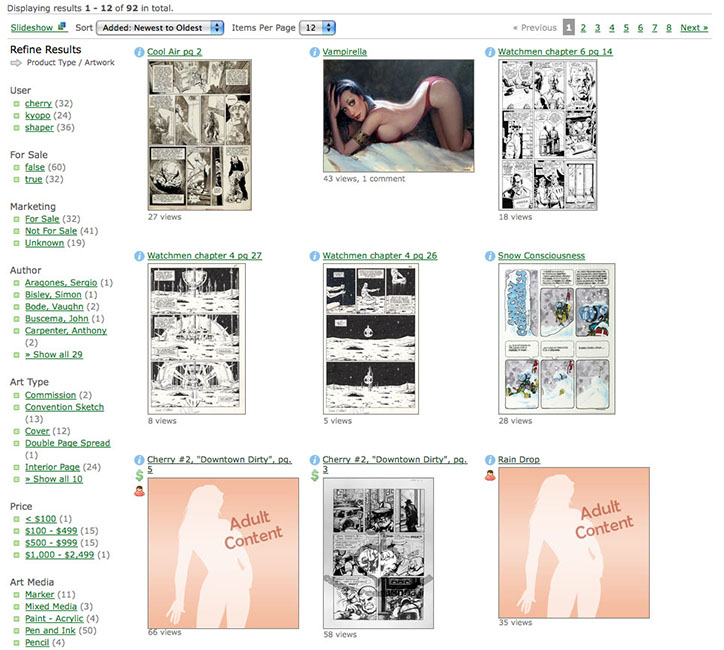Click the info icon beside Vampirella
The width and height of the screenshot is (724, 650).
pyautogui.click(x=314, y=52)
